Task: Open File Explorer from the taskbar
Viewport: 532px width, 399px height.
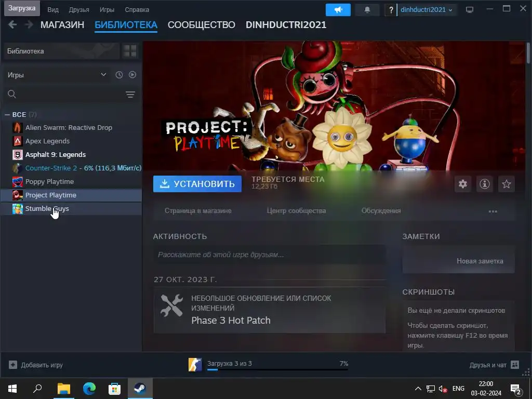Action: [63, 388]
